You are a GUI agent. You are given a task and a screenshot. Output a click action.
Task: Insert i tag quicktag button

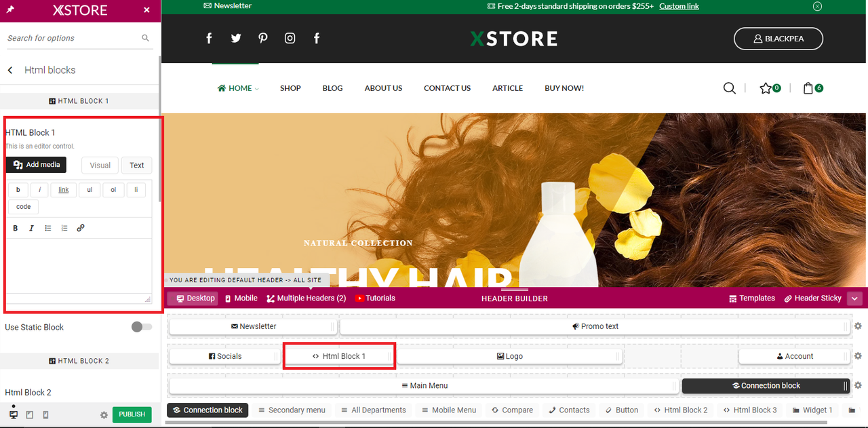(x=39, y=190)
